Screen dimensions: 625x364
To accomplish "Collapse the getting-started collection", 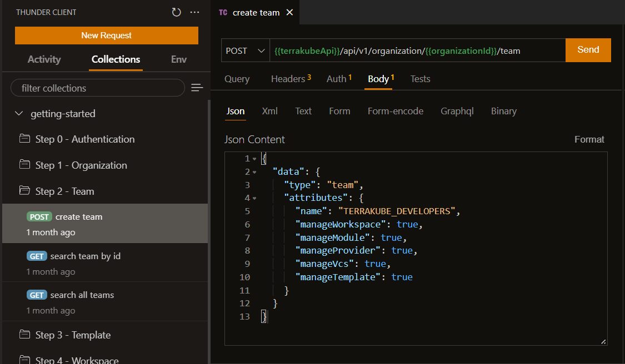I will [x=19, y=114].
